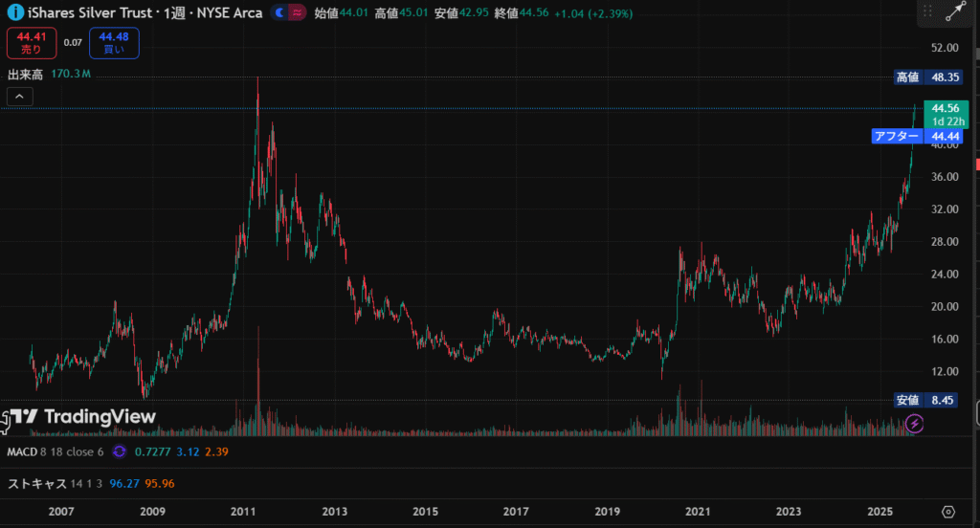Click the purple lightning bolt icon

point(914,423)
